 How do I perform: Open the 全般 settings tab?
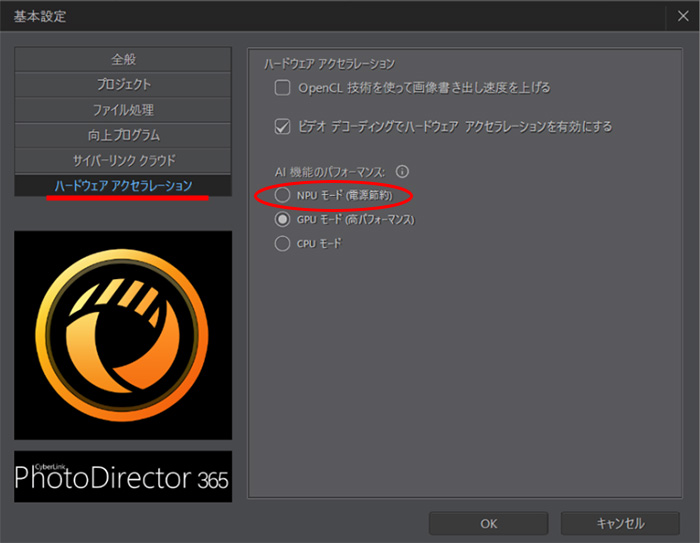(x=123, y=60)
